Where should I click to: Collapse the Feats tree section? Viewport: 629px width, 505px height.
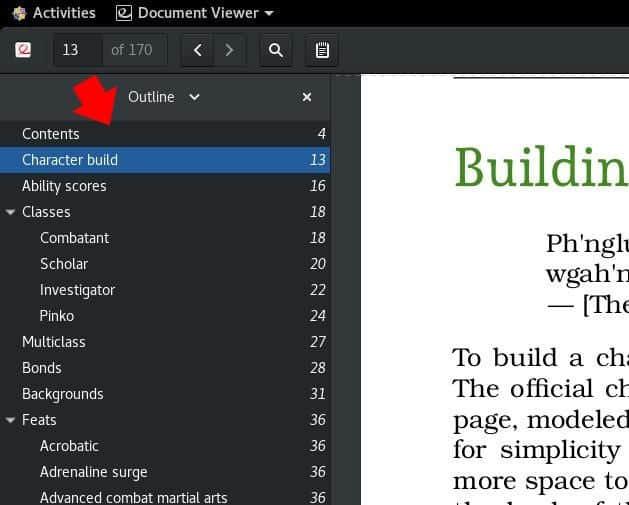click(10, 420)
